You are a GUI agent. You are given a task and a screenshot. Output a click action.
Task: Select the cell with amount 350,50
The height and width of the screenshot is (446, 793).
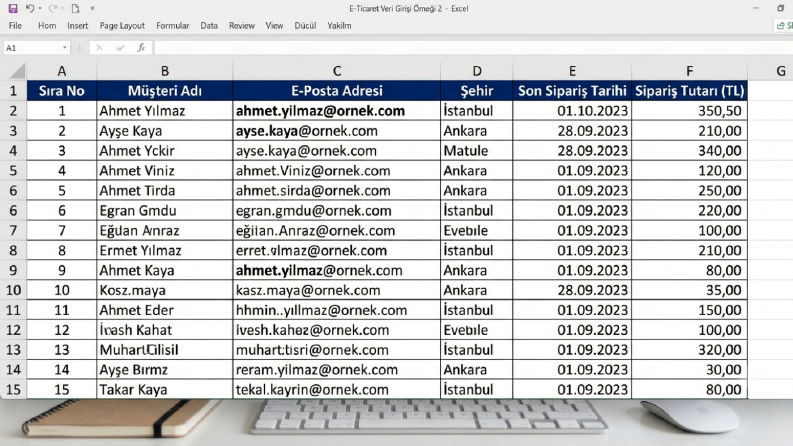tap(689, 111)
